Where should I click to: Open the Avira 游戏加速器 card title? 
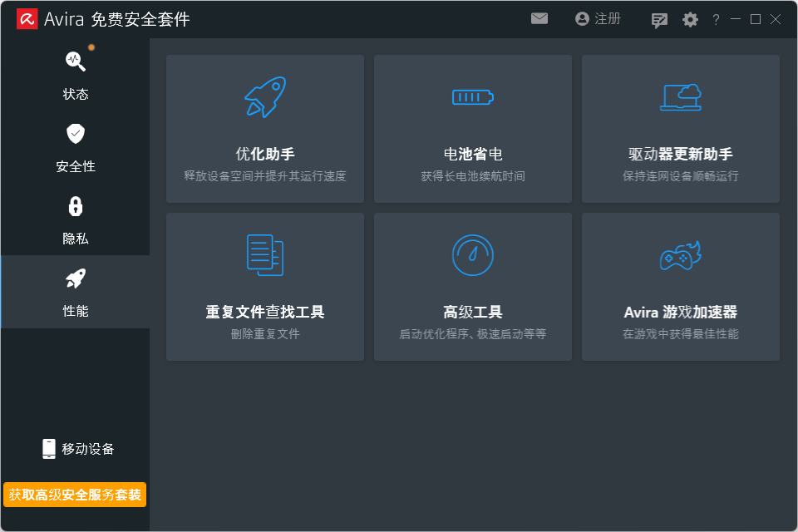(681, 312)
